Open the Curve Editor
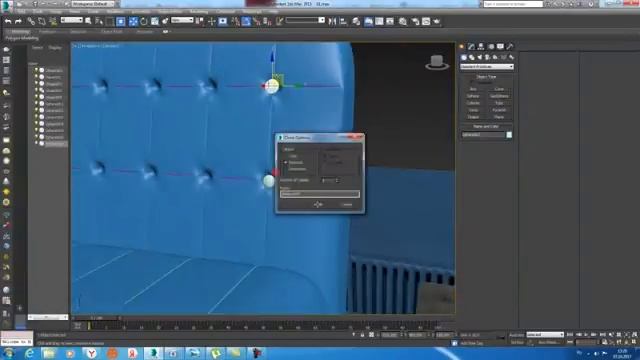Screen dimensions: 640x360 [x=379, y=21]
